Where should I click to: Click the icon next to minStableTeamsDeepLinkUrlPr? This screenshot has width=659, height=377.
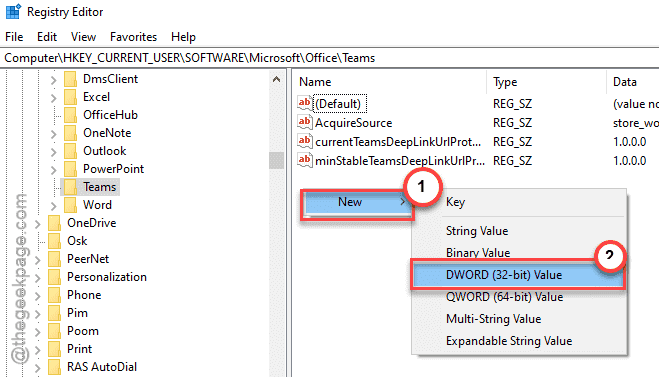click(305, 160)
